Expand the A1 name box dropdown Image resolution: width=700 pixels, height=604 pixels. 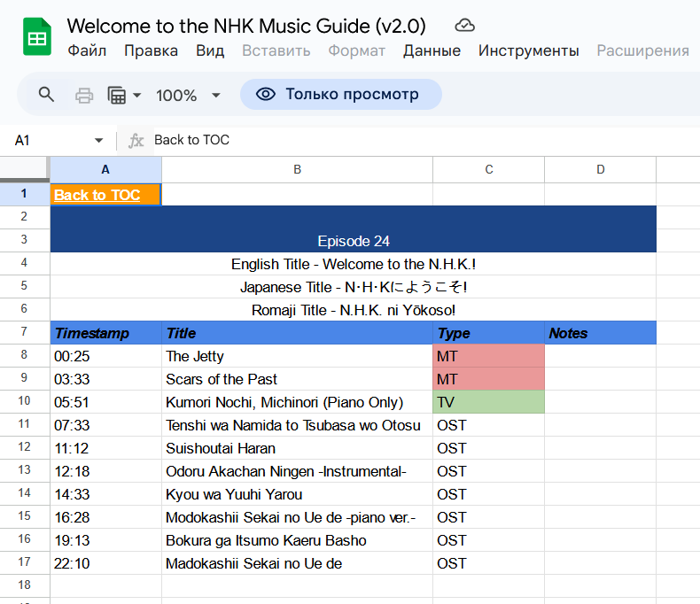click(x=98, y=140)
